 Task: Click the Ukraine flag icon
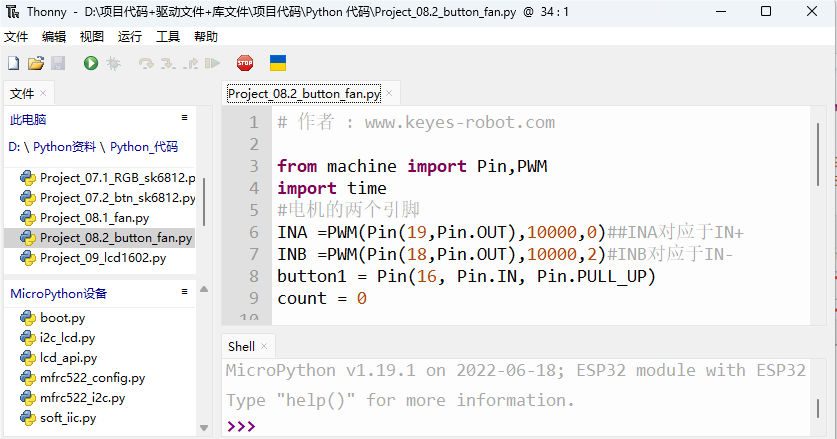click(x=278, y=63)
